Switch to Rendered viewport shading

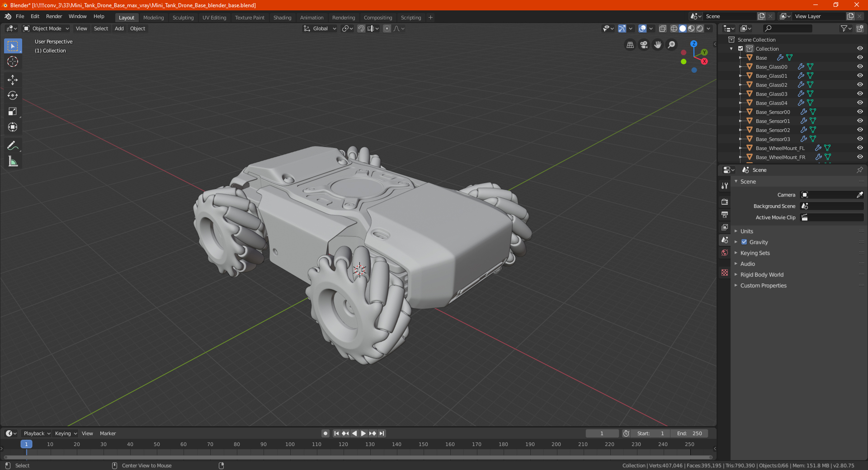point(700,28)
